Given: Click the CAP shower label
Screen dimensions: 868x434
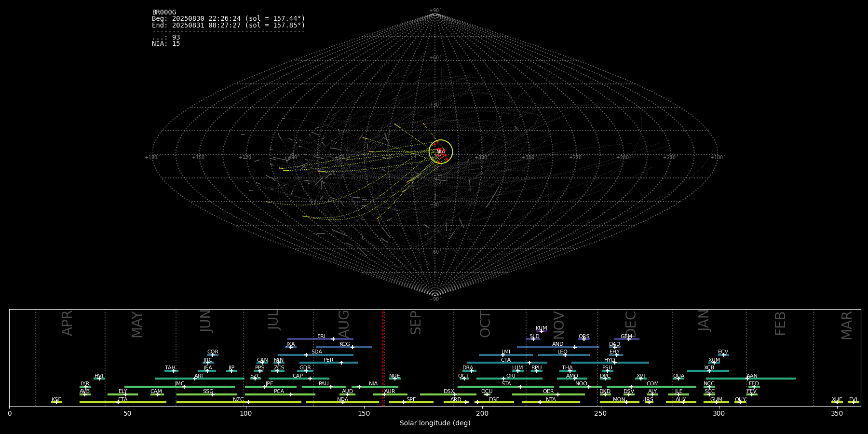Looking at the screenshot, I should [x=298, y=376].
